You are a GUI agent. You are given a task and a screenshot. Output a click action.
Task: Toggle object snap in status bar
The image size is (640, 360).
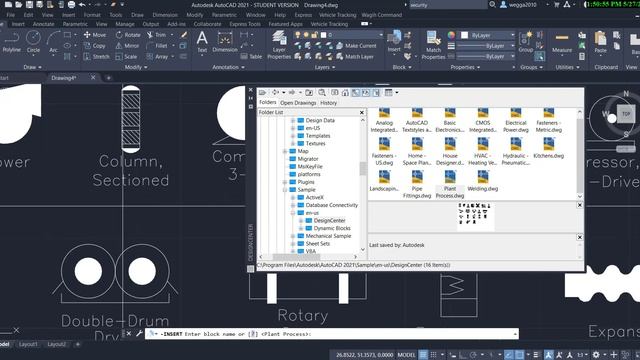519,355
